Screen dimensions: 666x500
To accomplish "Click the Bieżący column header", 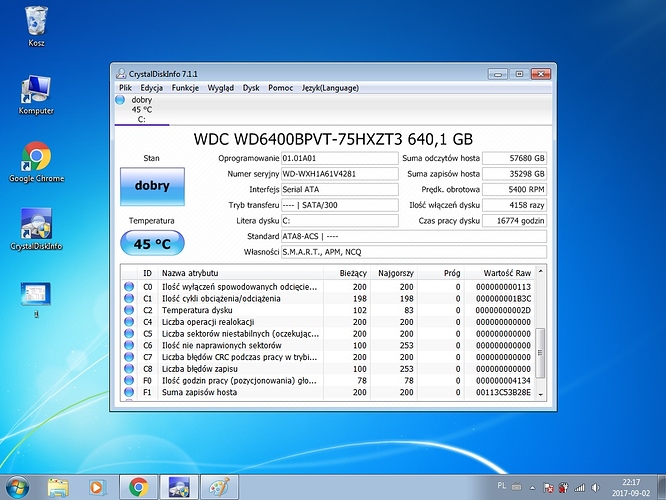I will [347, 273].
